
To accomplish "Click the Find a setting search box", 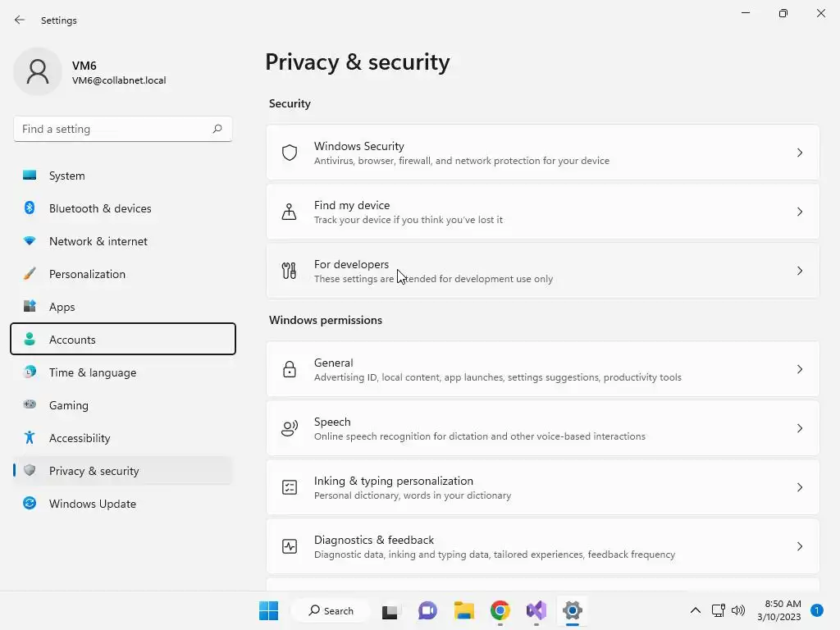I will pyautogui.click(x=115, y=129).
